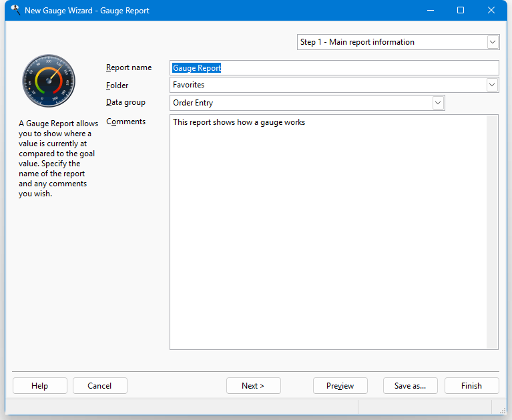Click the Preview button
The width and height of the screenshot is (512, 420).
click(x=340, y=385)
